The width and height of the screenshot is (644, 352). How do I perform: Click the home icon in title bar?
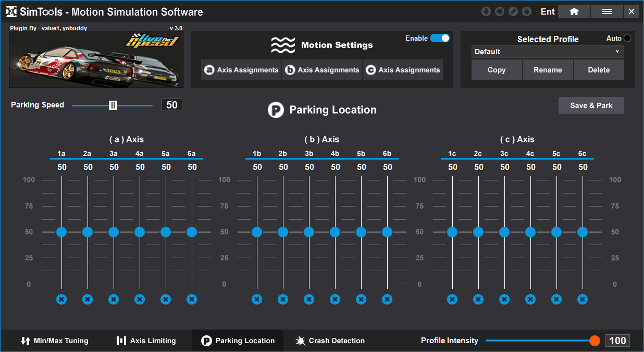pos(574,11)
